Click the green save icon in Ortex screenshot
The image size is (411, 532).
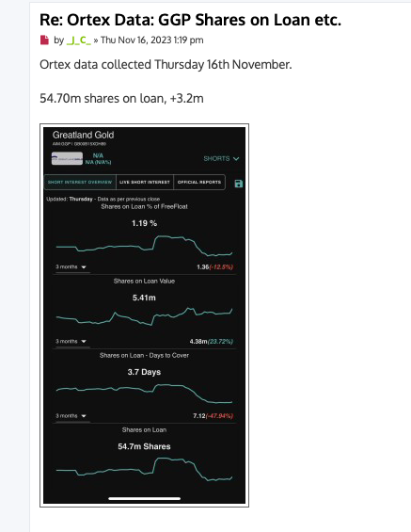tap(239, 184)
